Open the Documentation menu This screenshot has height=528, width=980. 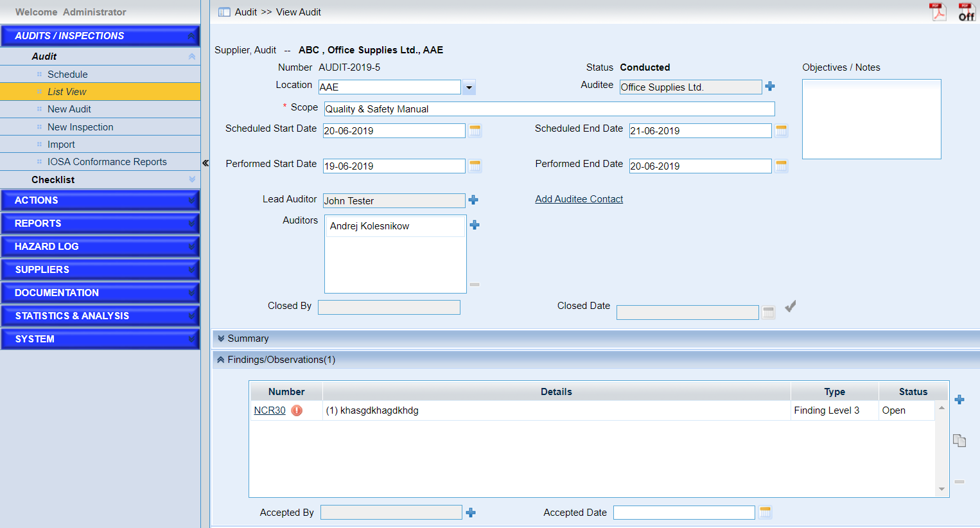pyautogui.click(x=100, y=293)
